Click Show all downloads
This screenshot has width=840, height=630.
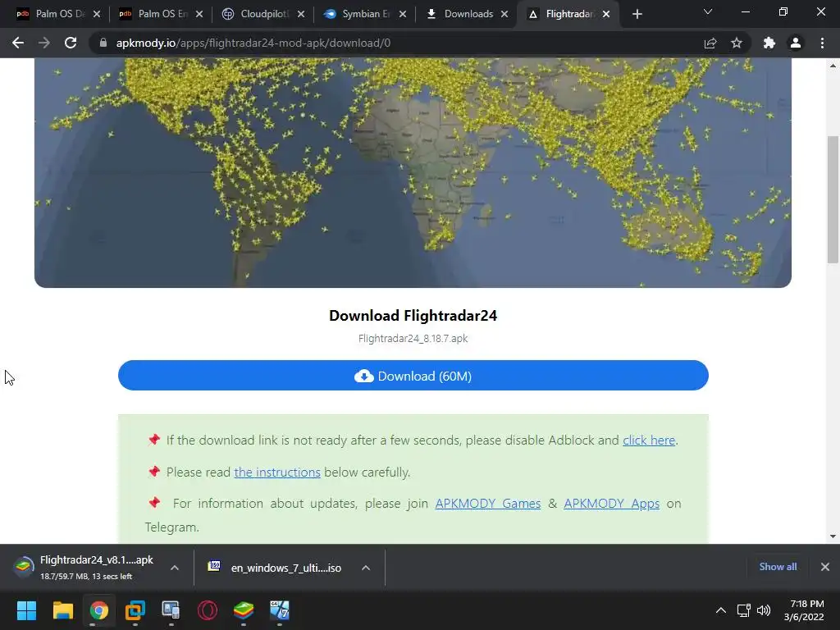point(778,567)
